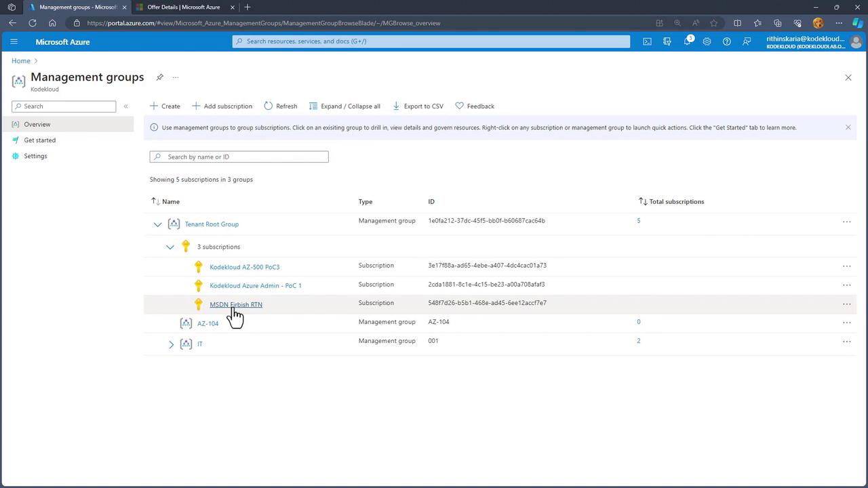Open the Kodekloud AZ-500 PoC3 subscription
868x488 pixels.
[x=244, y=267]
